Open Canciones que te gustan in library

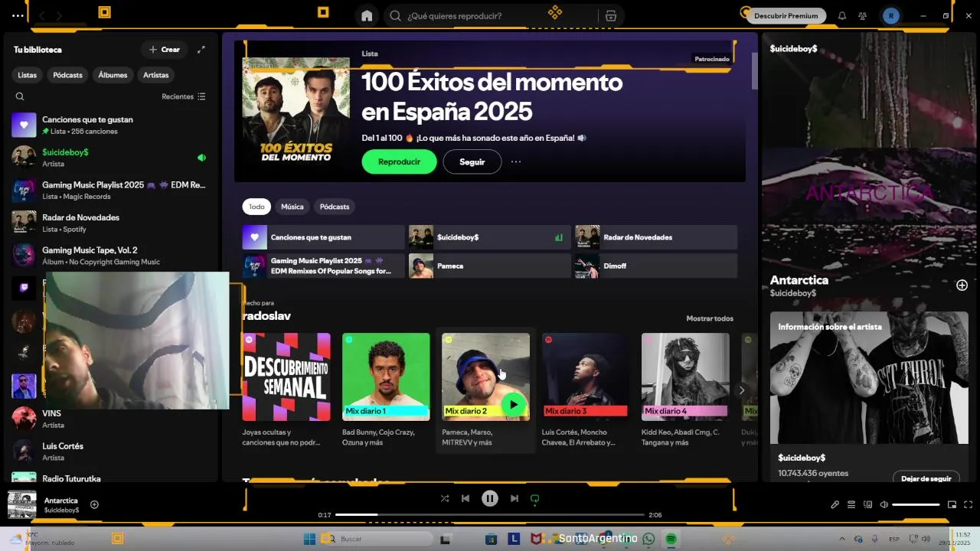point(111,125)
